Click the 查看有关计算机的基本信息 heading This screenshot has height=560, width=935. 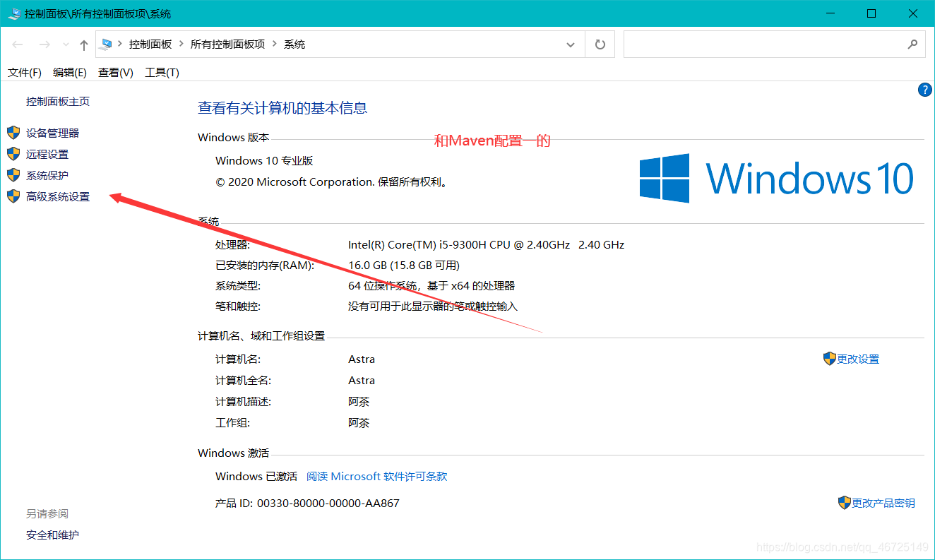[282, 108]
